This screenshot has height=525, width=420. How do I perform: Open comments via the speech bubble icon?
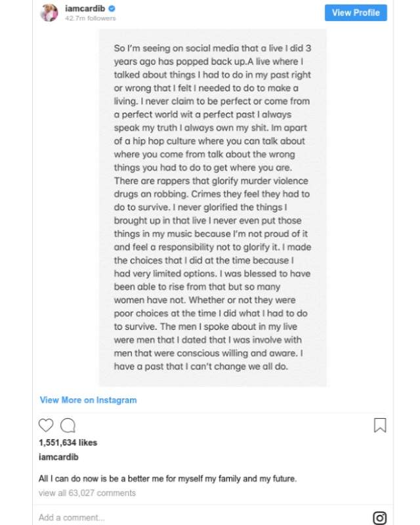(x=68, y=425)
